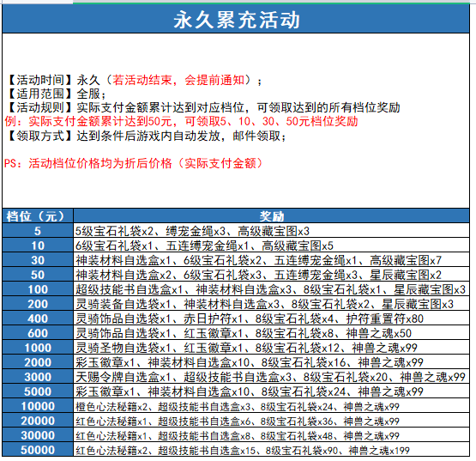This screenshot has width=476, height=461.
Task: Click reward cell starting 灵骑装备自选袋x1
Action: 271,304
